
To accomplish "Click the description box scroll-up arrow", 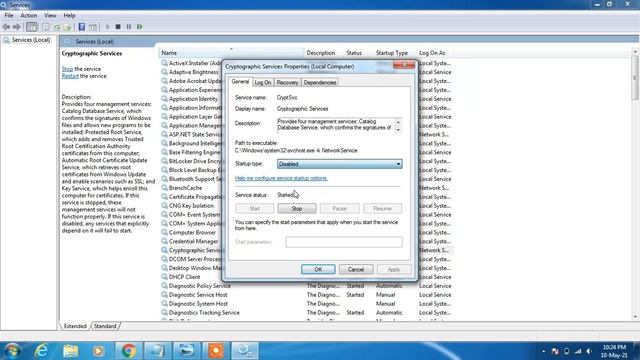I will click(398, 122).
